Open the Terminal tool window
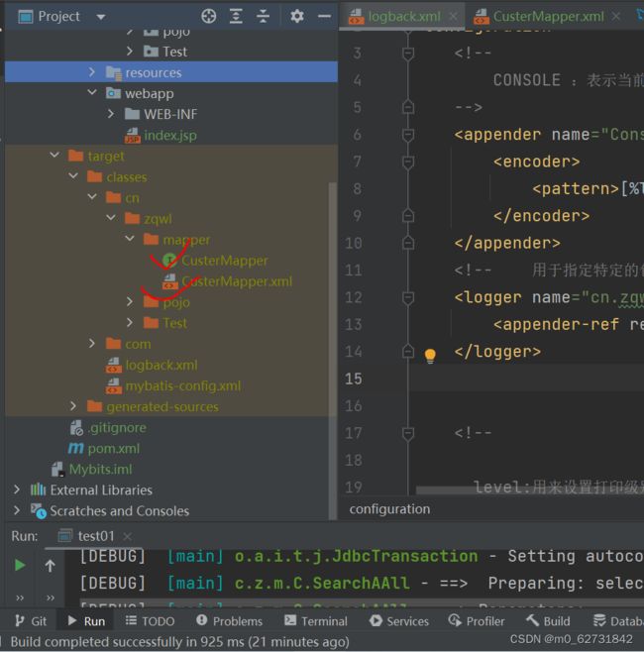The image size is (644, 652). click(x=315, y=621)
